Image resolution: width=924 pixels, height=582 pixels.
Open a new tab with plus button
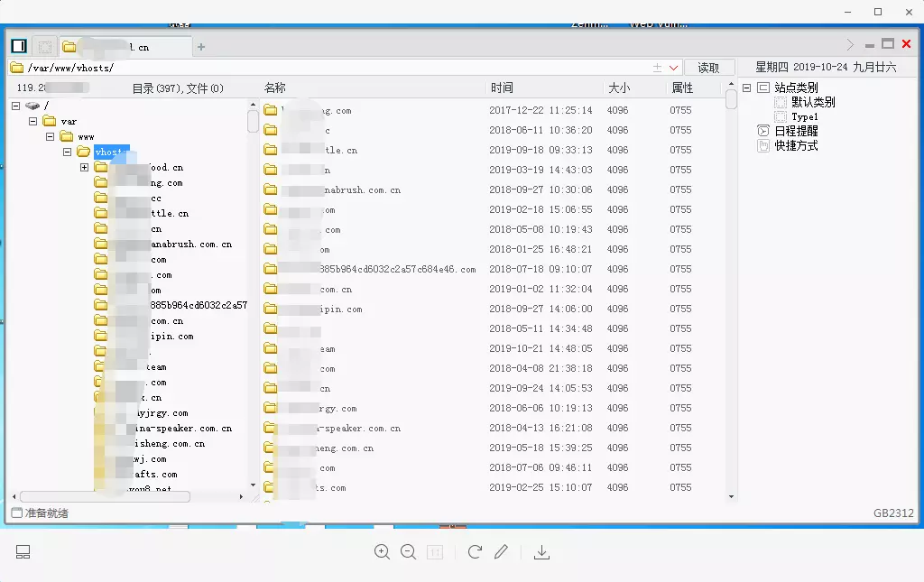click(201, 47)
